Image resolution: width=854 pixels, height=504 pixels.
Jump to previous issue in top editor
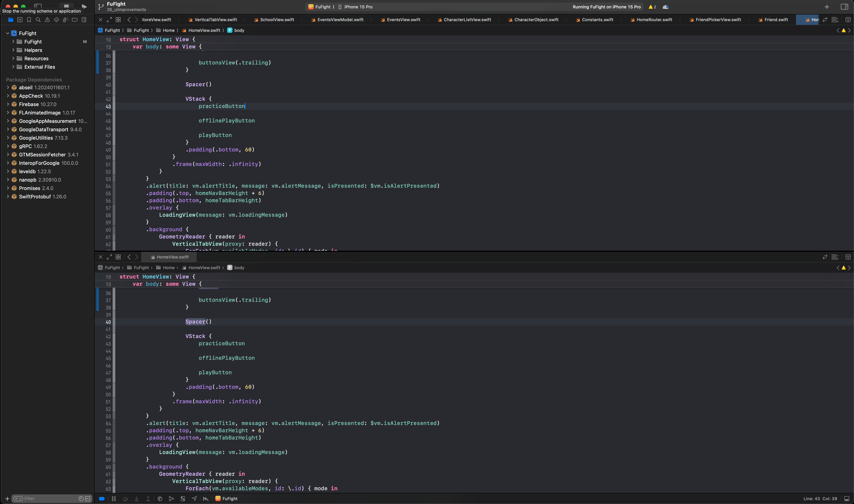tap(838, 31)
